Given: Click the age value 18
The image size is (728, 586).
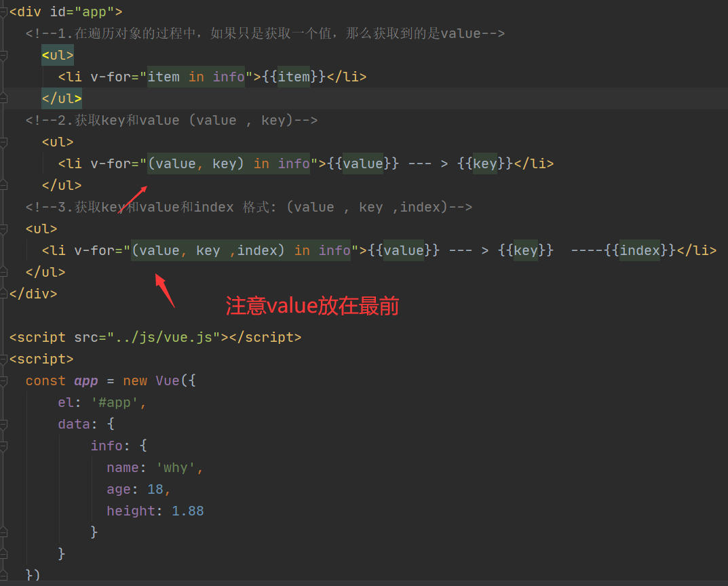Looking at the screenshot, I should (155, 489).
